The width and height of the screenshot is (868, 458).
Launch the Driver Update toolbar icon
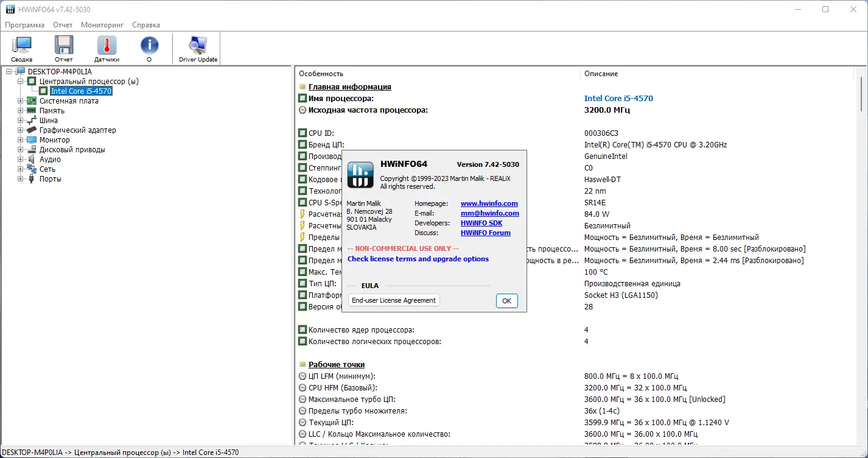(x=198, y=45)
